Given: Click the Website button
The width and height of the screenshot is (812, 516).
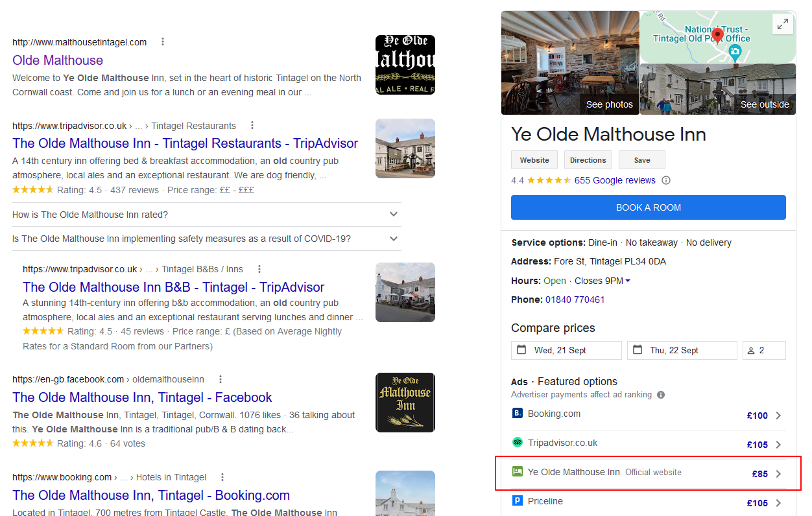Looking at the screenshot, I should (534, 160).
